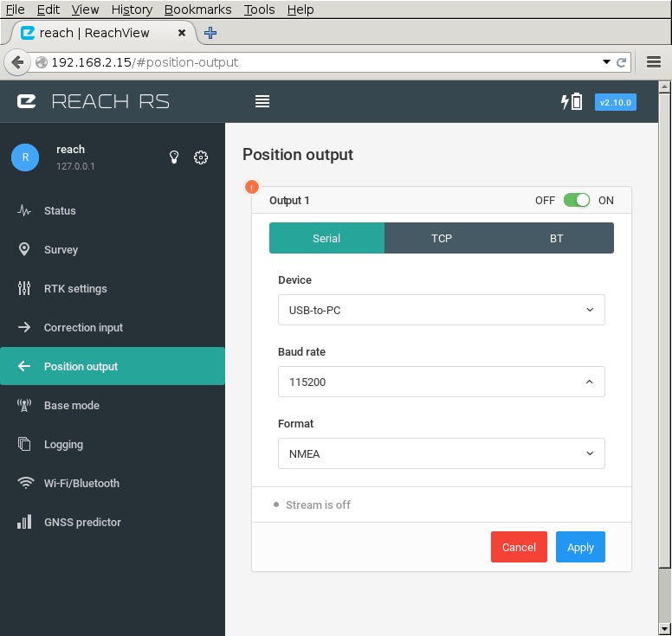The image size is (672, 636).
Task: Click the Status pulse icon
Action: click(x=24, y=210)
